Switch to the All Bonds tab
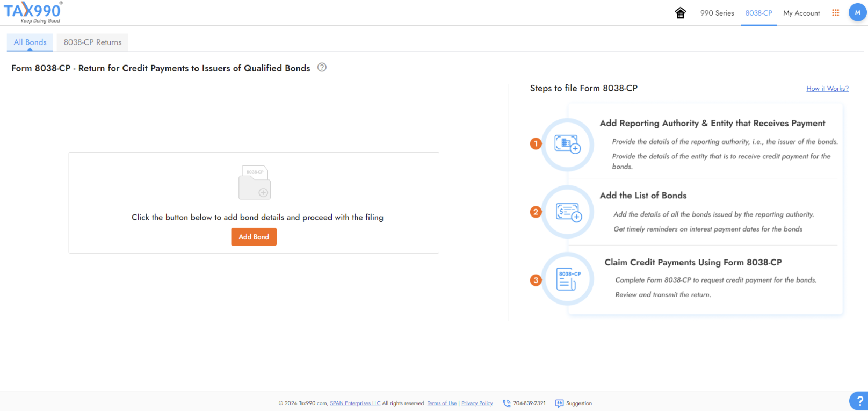Screen dimensions: 868x411 [30, 42]
